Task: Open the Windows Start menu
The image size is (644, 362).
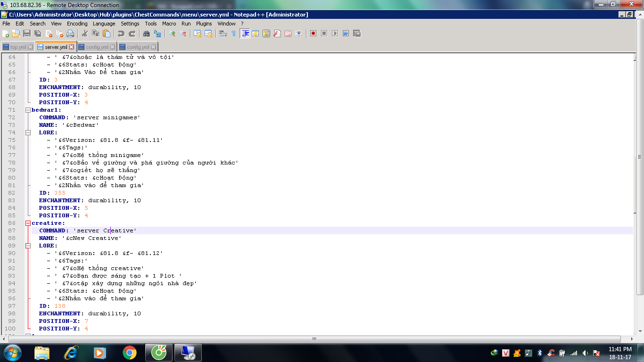Action: [12, 353]
